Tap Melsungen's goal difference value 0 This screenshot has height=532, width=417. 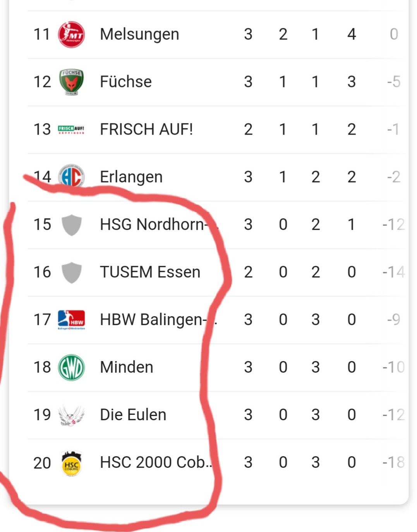pos(393,34)
